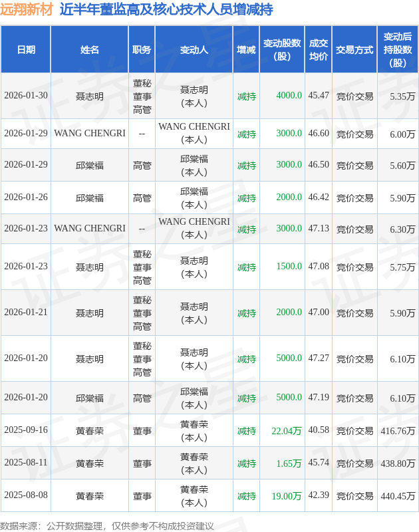Select the holdings value 5.60万
Viewport: 419px width, 532px height.
coord(402,166)
